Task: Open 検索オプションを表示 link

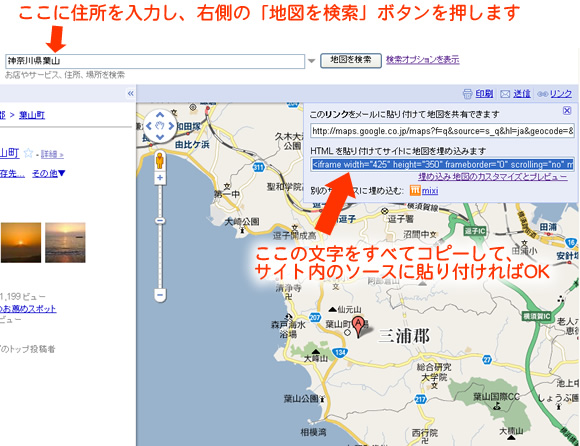Action: [x=423, y=60]
